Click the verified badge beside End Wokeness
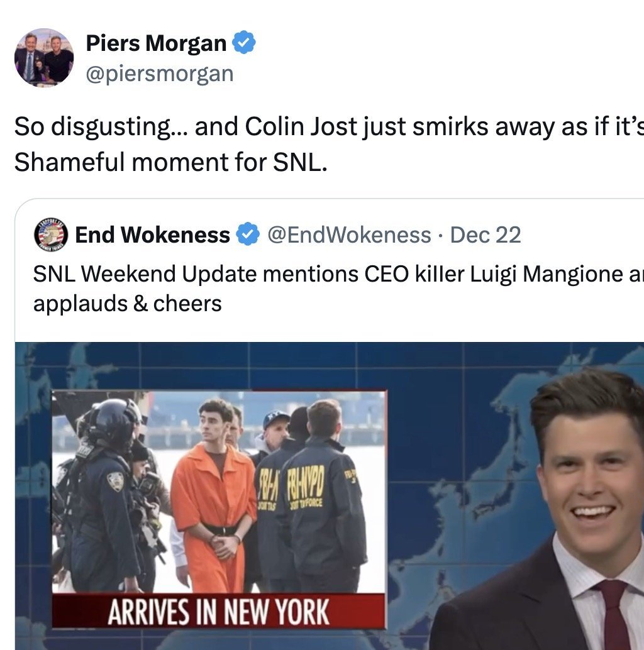Image resolution: width=644 pixels, height=650 pixels. (x=248, y=234)
